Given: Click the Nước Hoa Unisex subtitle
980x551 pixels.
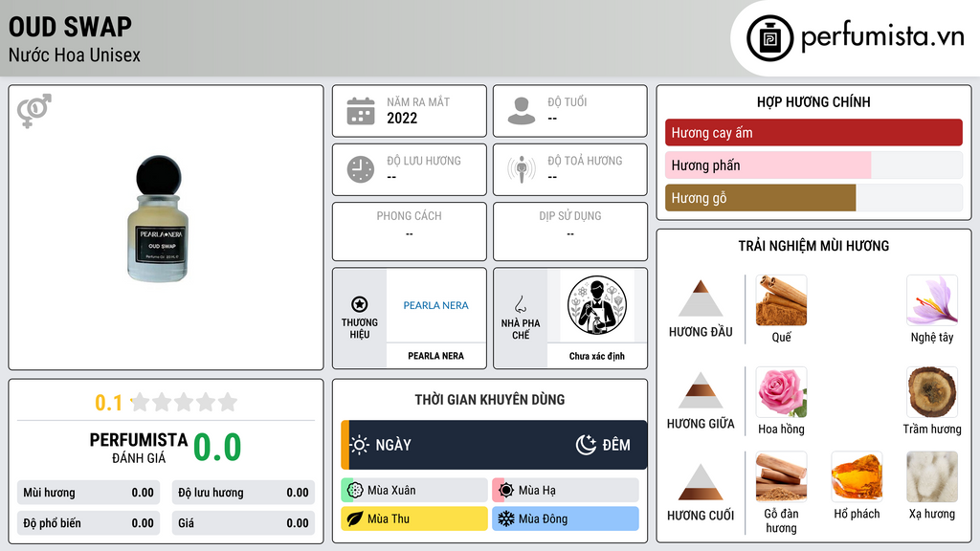Looking at the screenshot, I should point(75,55).
